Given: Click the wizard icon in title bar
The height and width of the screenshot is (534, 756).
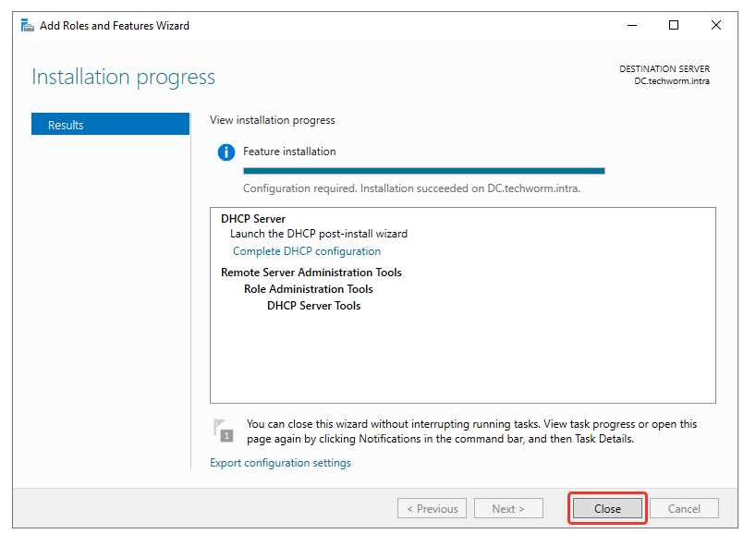Looking at the screenshot, I should tap(28, 26).
